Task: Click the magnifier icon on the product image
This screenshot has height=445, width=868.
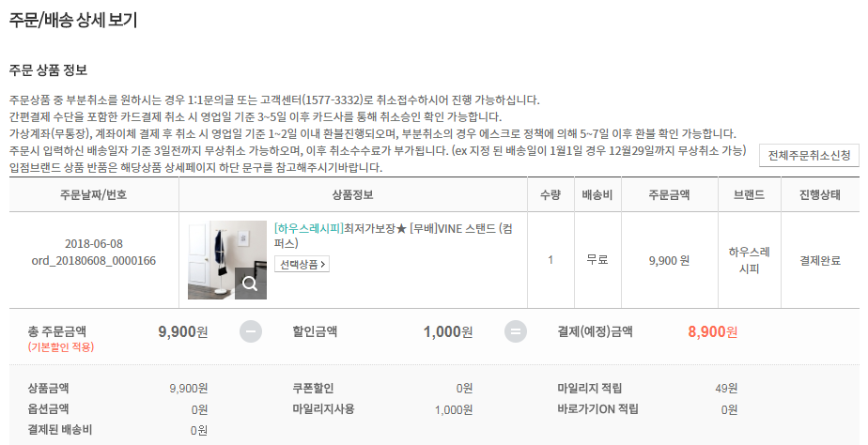Action: pos(251,284)
